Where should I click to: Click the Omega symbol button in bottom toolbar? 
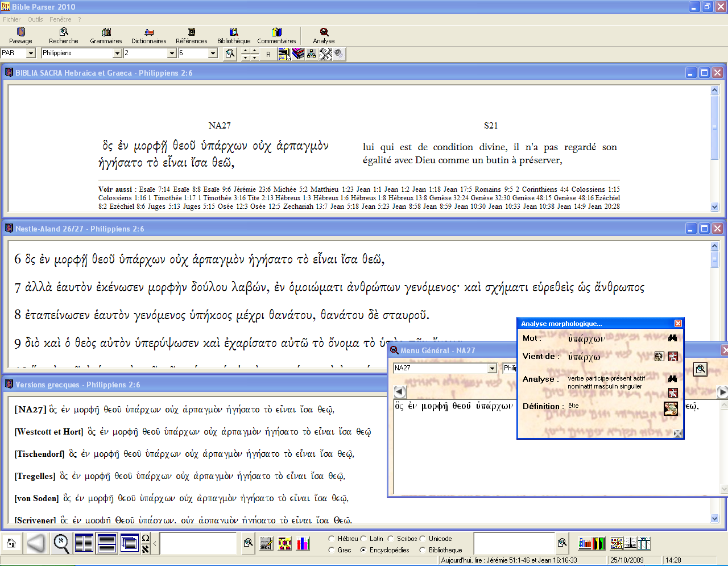click(146, 538)
